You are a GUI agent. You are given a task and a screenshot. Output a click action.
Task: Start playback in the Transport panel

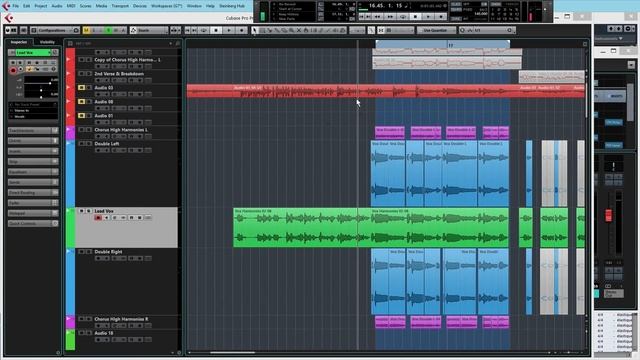click(428, 17)
